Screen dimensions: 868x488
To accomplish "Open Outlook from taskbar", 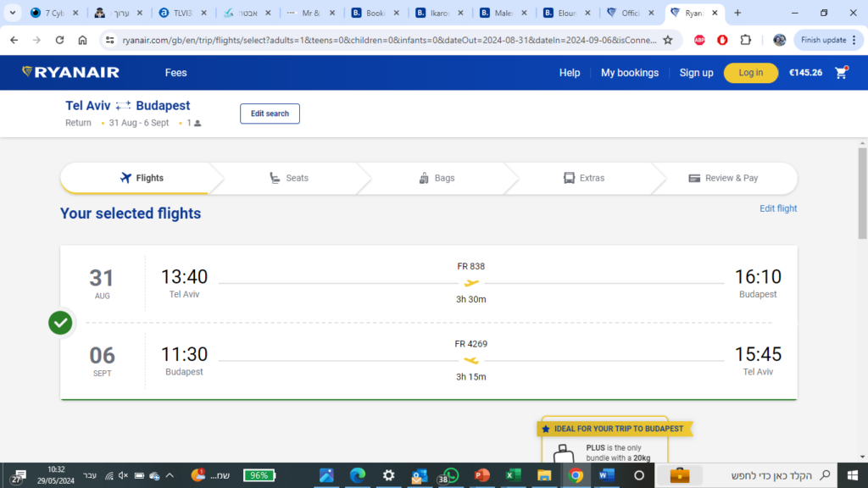I will pos(420,475).
